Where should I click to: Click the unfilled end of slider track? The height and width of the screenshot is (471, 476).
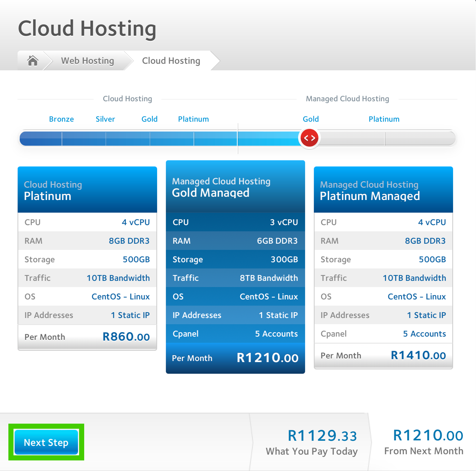click(419, 139)
